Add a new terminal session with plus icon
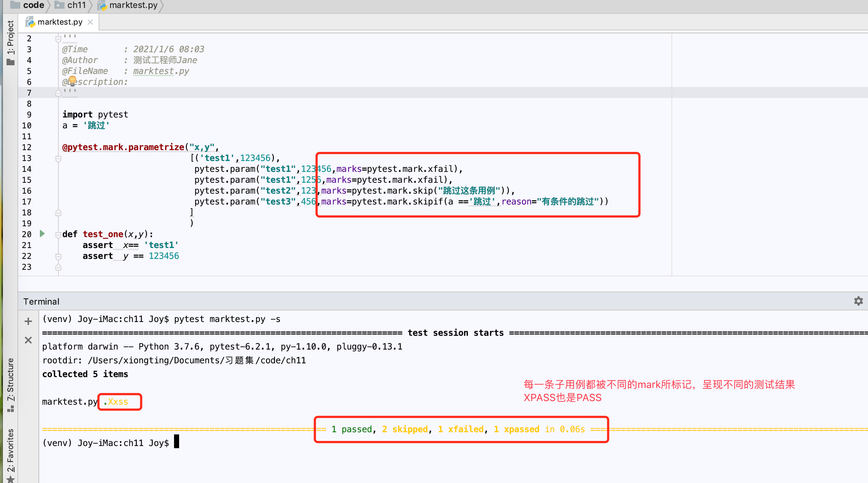The height and width of the screenshot is (483, 868). [x=28, y=321]
